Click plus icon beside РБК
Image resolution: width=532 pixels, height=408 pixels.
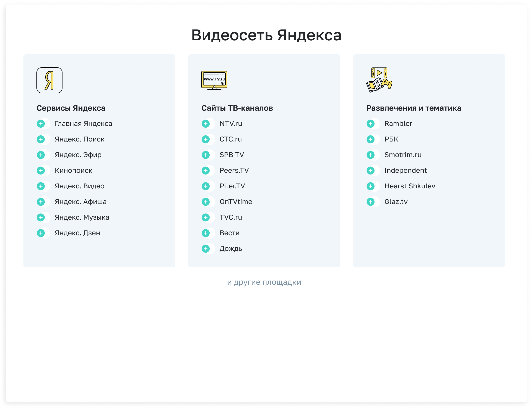371,139
